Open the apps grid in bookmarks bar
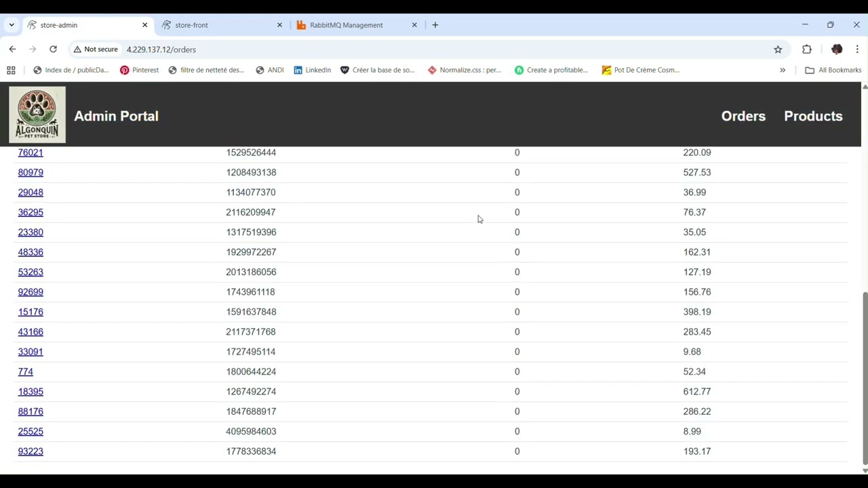The width and height of the screenshot is (868, 488). [x=11, y=70]
